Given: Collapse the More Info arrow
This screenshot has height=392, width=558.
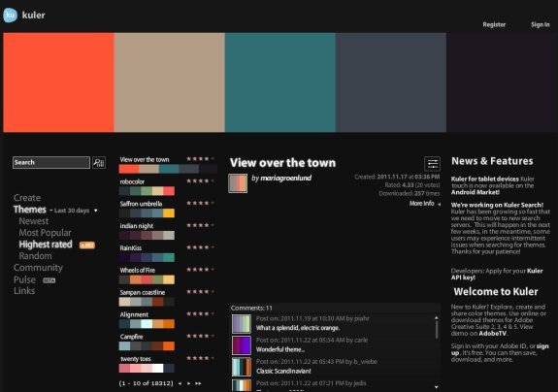Looking at the screenshot, I should point(440,204).
